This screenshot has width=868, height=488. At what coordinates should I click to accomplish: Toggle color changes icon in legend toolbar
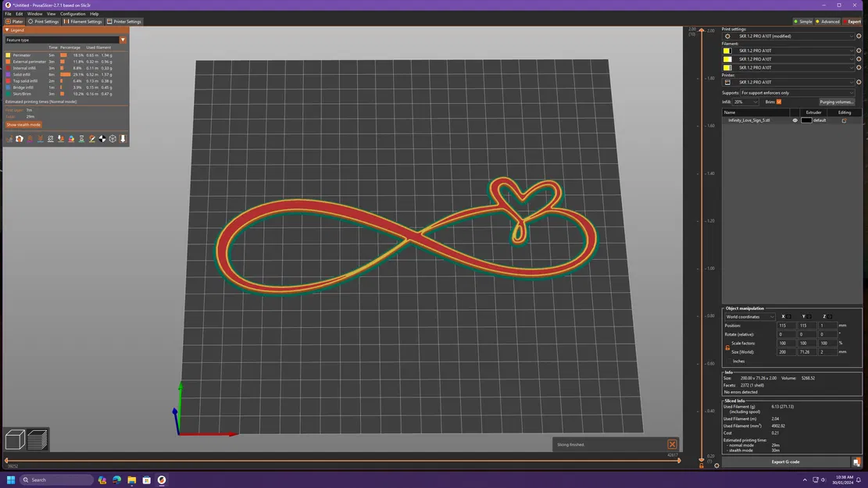coord(71,139)
